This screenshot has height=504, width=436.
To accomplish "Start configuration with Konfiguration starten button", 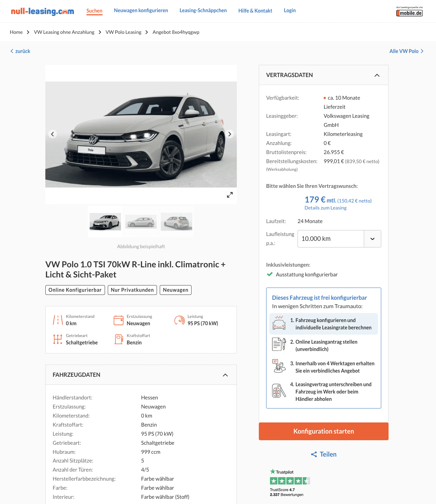I will coord(324,432).
